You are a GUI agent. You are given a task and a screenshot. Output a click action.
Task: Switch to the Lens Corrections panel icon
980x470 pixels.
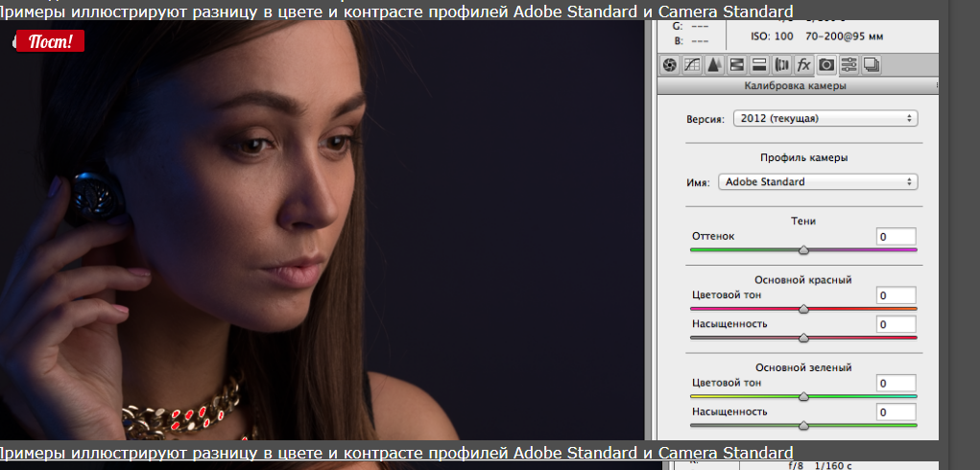(781, 65)
